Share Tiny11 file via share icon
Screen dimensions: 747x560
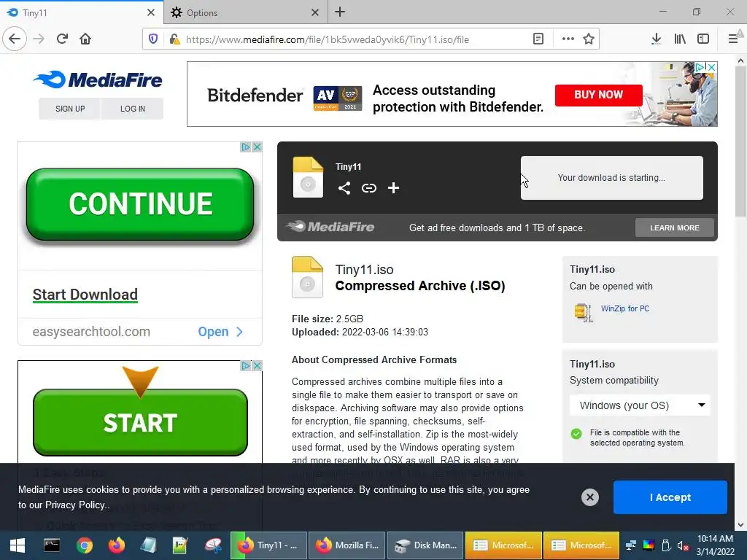point(344,188)
